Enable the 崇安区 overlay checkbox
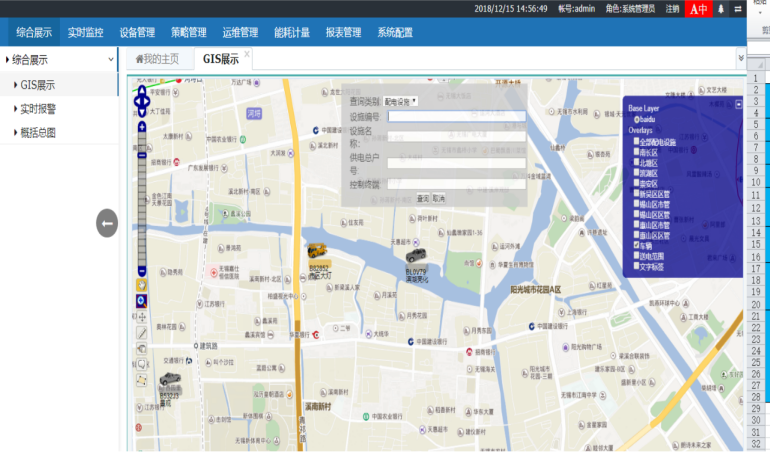Image resolution: width=770 pixels, height=455 pixels. [x=636, y=183]
